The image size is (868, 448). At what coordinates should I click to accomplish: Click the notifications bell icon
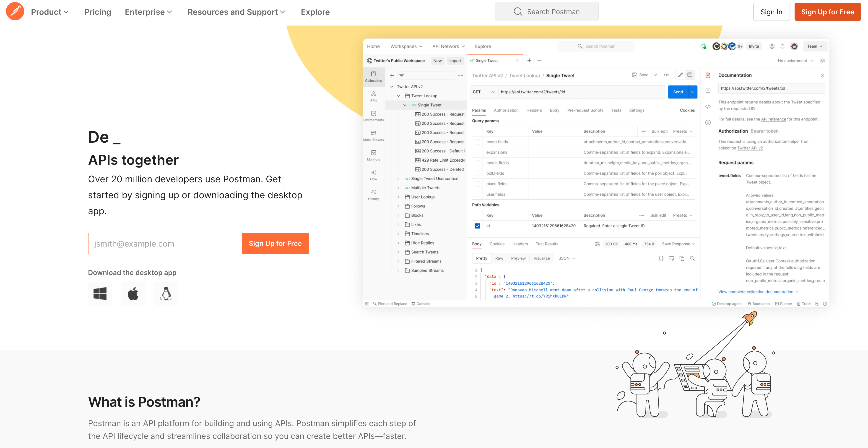[x=782, y=46]
